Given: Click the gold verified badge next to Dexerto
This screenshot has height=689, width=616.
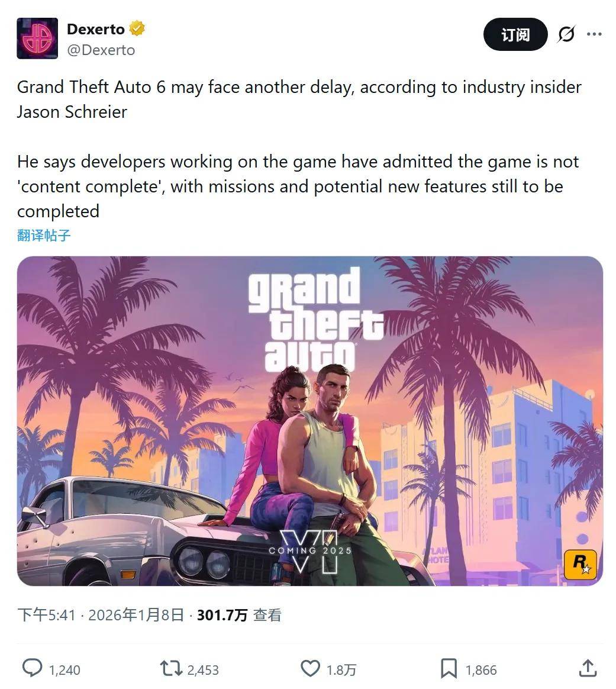Looking at the screenshot, I should click(x=137, y=28).
